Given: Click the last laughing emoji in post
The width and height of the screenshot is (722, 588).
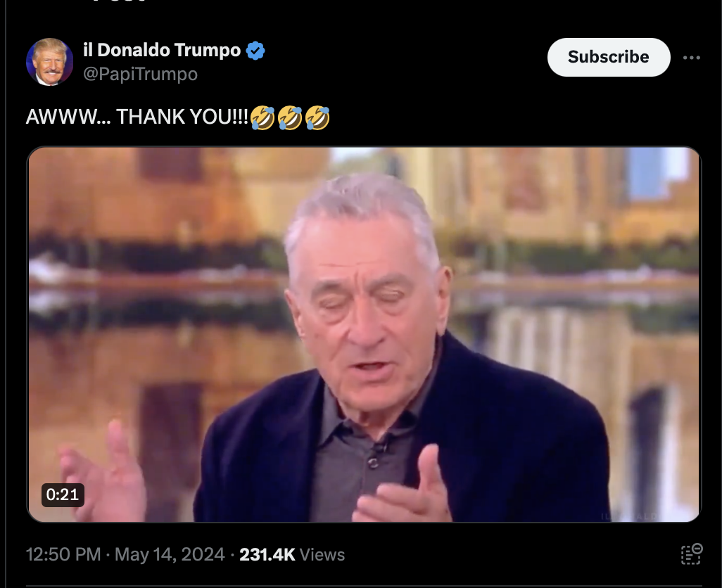Looking at the screenshot, I should coord(317,117).
